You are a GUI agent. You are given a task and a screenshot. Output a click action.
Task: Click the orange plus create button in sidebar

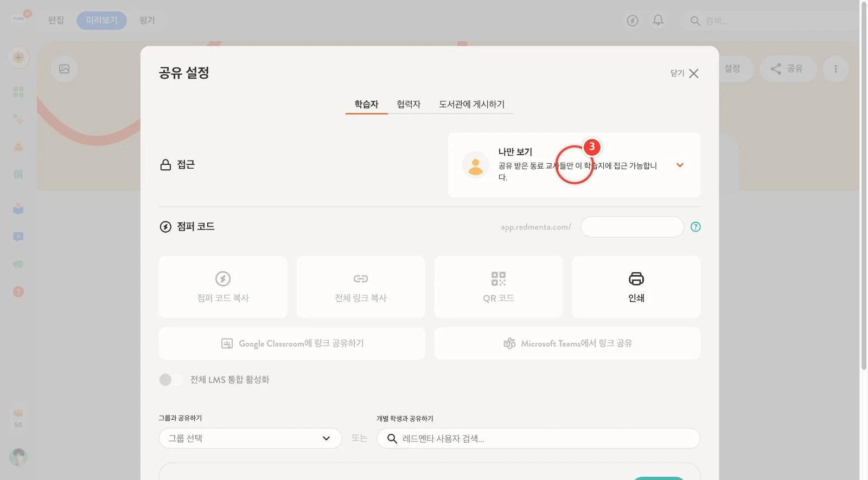[18, 57]
